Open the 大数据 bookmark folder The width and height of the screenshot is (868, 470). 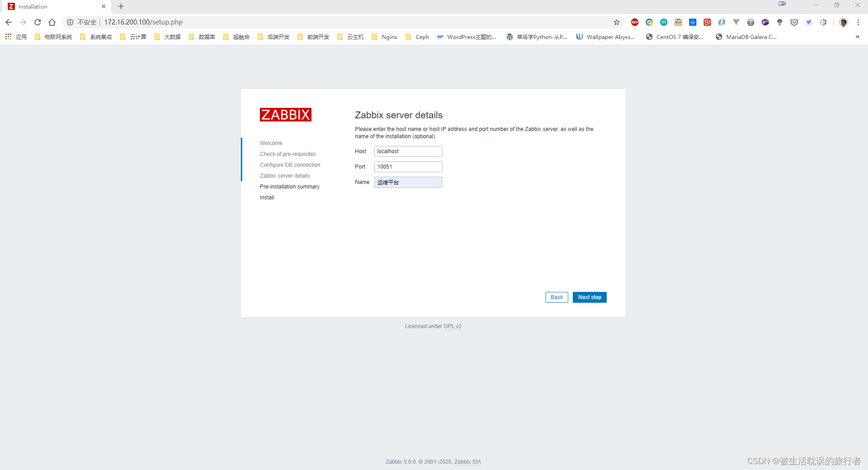[168, 37]
